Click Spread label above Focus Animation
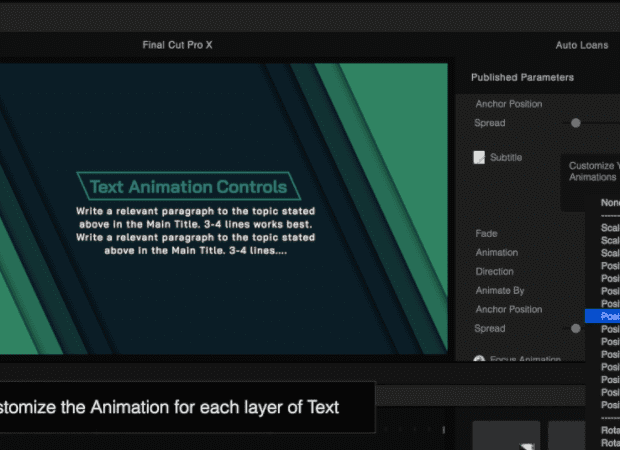 [490, 328]
